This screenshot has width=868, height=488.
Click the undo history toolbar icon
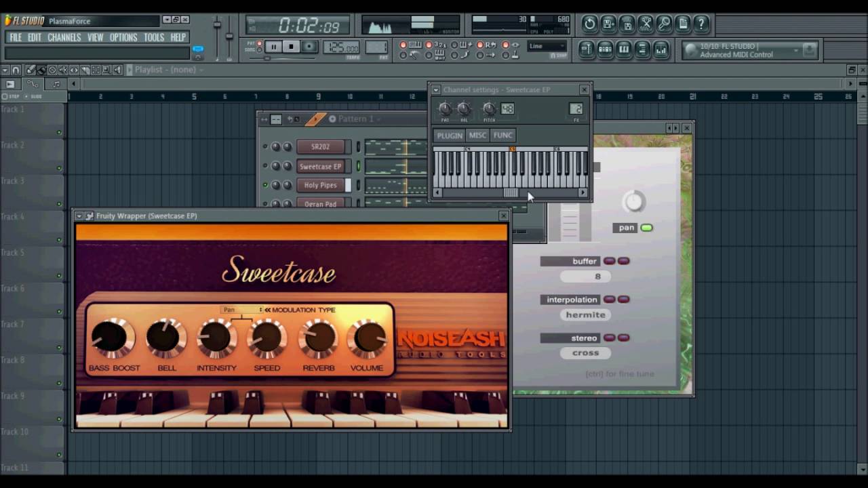[x=589, y=24]
